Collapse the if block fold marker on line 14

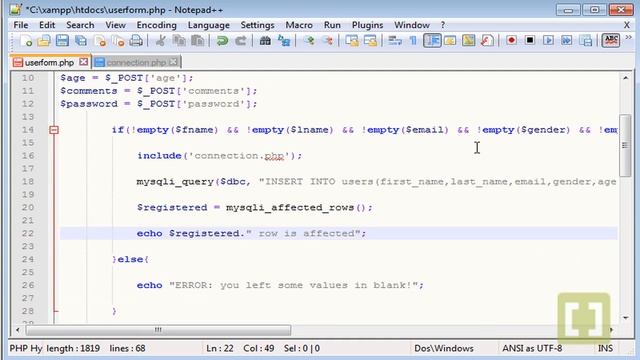pos(54,130)
